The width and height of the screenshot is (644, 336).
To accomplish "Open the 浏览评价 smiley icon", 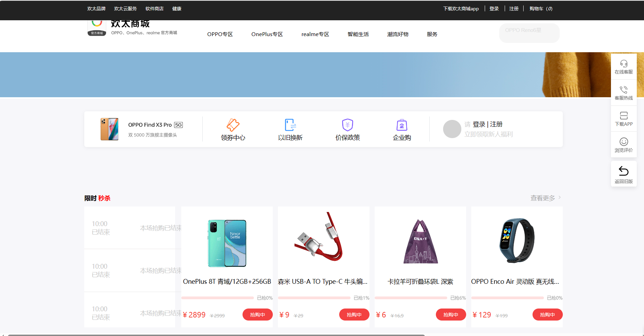I will [x=624, y=142].
